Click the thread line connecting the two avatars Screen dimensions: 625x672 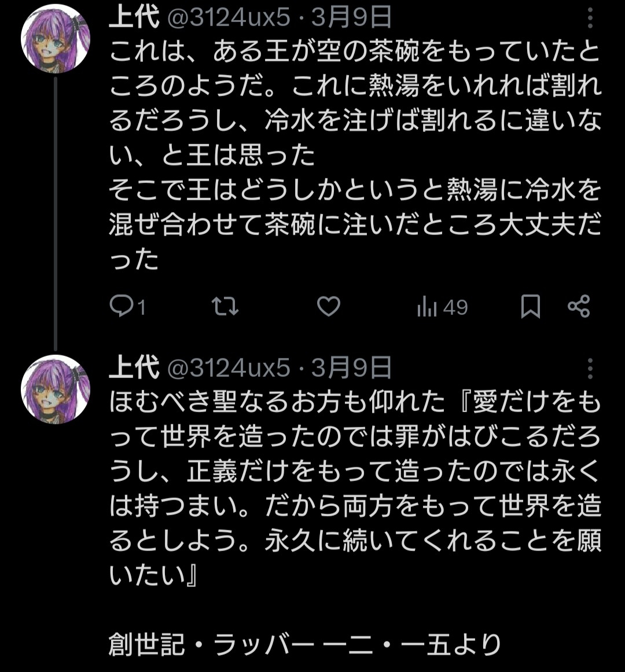tap(56, 213)
